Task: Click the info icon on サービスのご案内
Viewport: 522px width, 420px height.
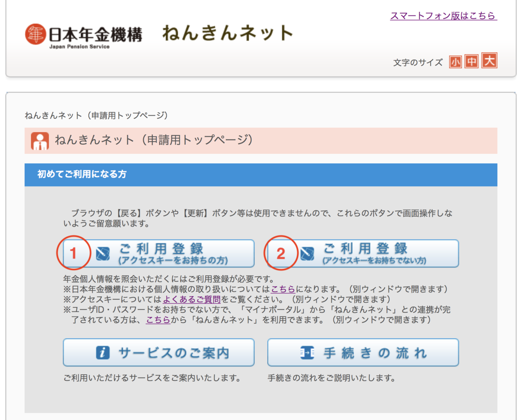Action: 103,353
